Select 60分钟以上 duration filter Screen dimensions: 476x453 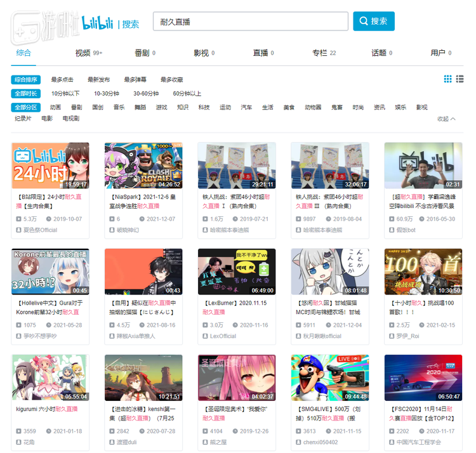click(x=187, y=93)
